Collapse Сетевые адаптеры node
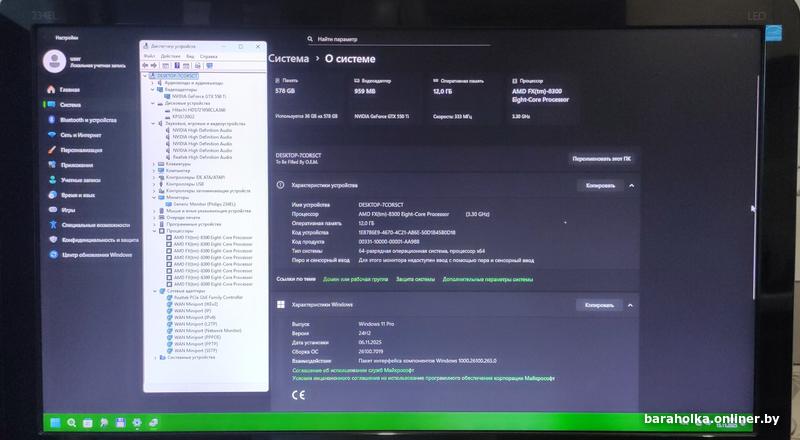Screen dimensions: 800x440 pyautogui.click(x=155, y=290)
